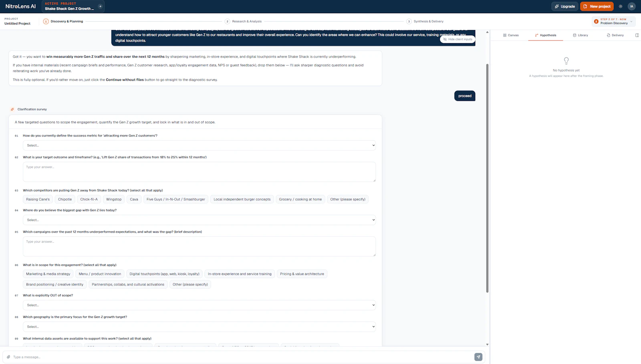Toggle Cava competitor chip

134,199
